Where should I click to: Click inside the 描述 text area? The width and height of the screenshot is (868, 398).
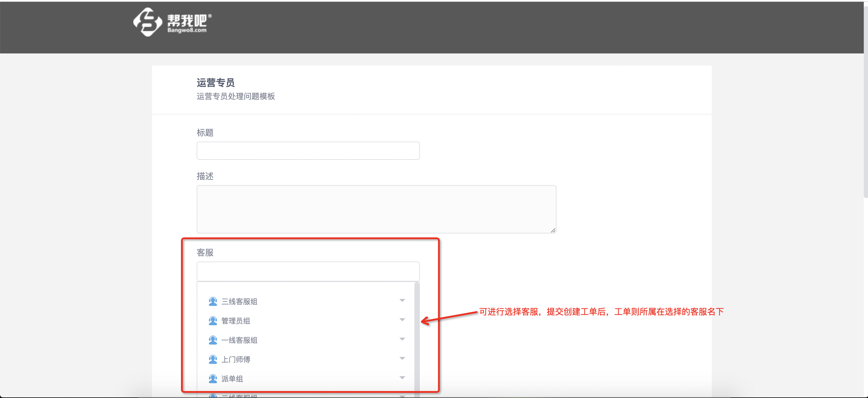376,209
